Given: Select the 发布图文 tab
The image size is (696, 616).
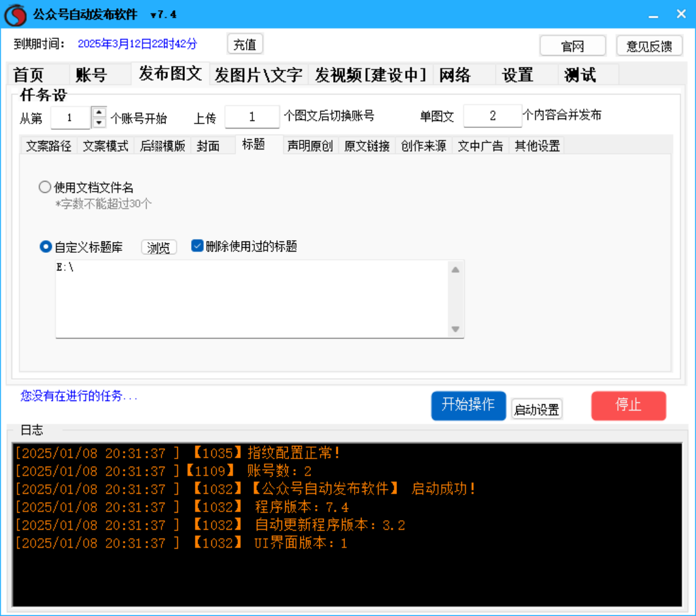Looking at the screenshot, I should [x=170, y=73].
